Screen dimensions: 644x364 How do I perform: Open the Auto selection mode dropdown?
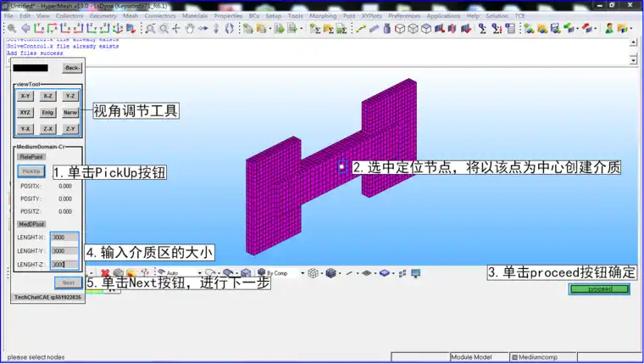pos(200,273)
